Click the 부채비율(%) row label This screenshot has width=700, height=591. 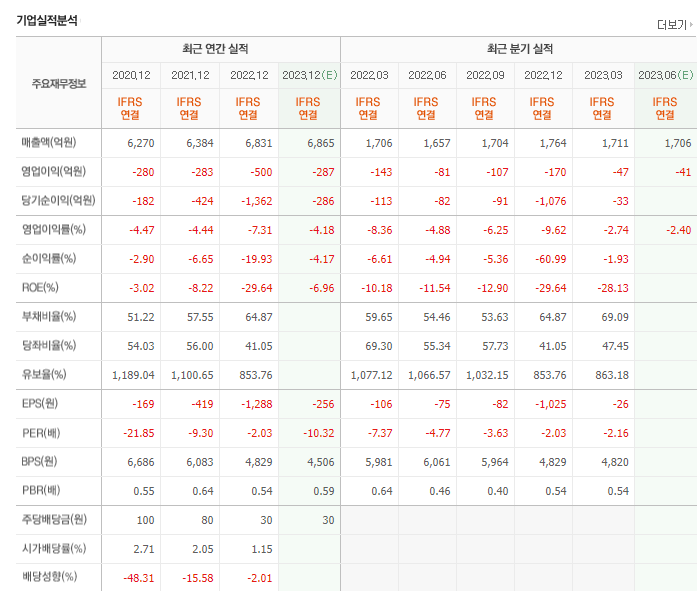pyautogui.click(x=49, y=316)
